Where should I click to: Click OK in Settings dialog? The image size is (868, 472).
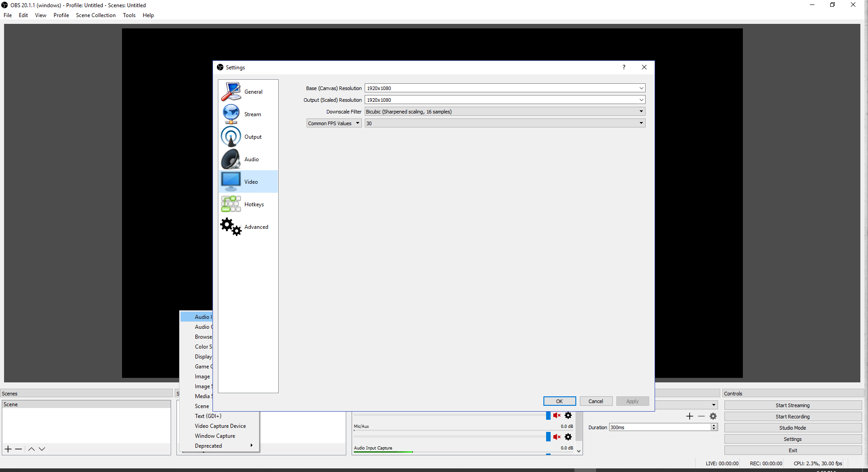560,401
